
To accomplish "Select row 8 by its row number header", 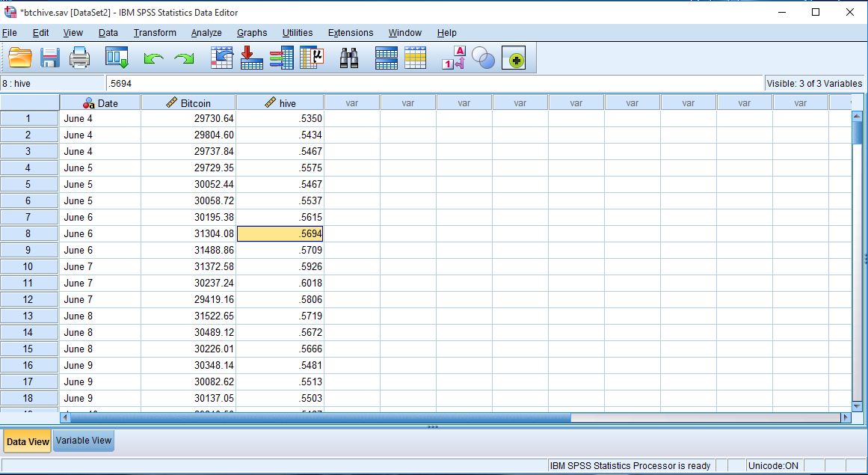I will point(29,233).
